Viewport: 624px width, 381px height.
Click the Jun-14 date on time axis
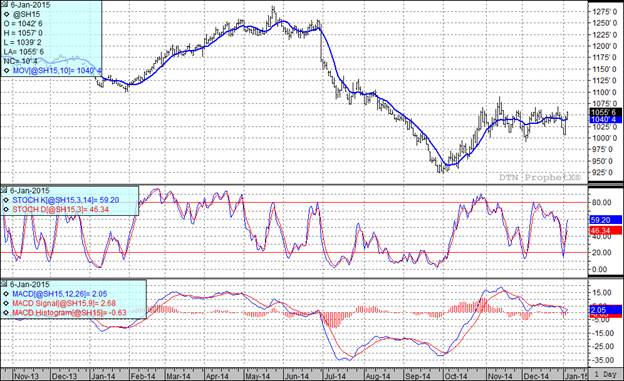297,376
